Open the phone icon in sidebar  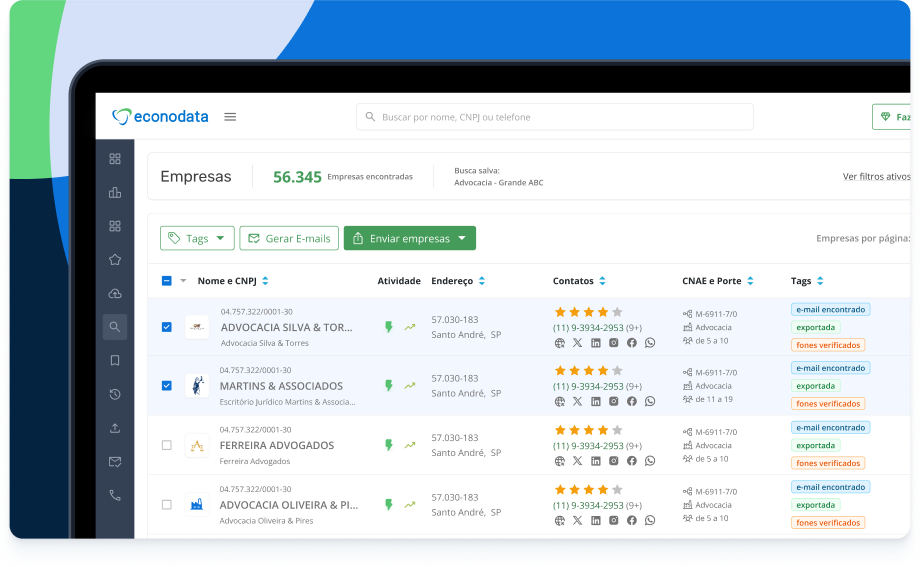pyautogui.click(x=115, y=495)
